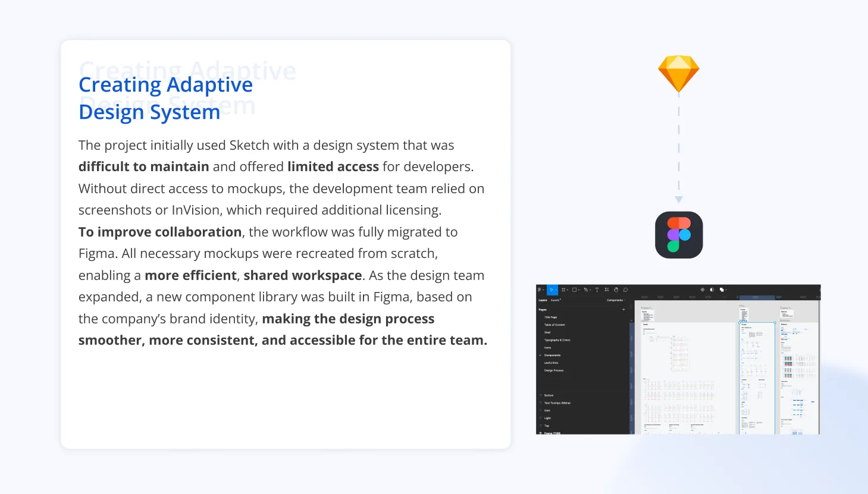Open the Icons page
The height and width of the screenshot is (494, 868).
click(547, 348)
